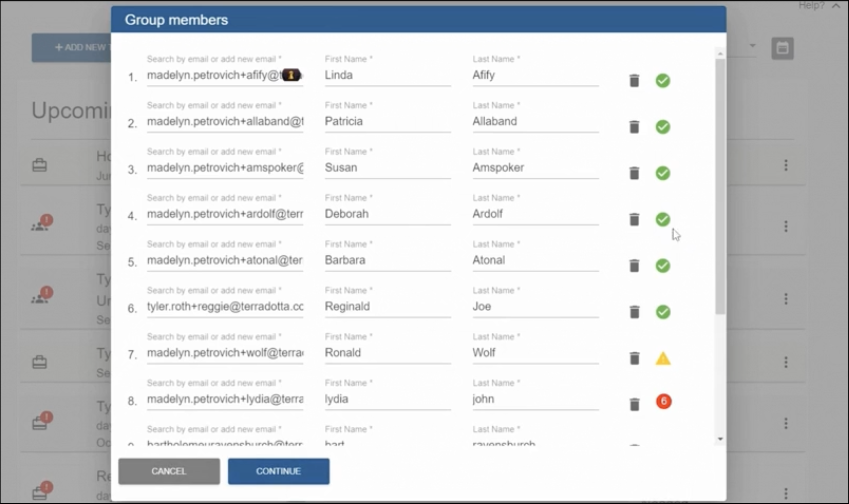The height and width of the screenshot is (504, 849).
Task: Edit First Name field containing Linda
Action: pos(388,75)
